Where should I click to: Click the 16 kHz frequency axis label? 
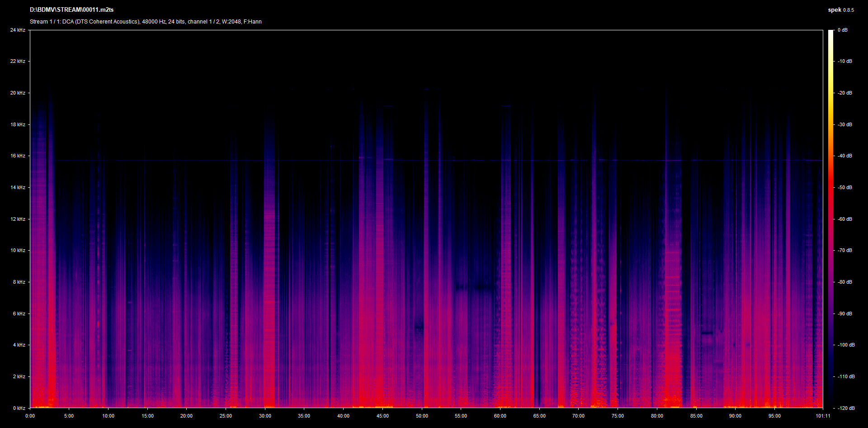tap(18, 156)
